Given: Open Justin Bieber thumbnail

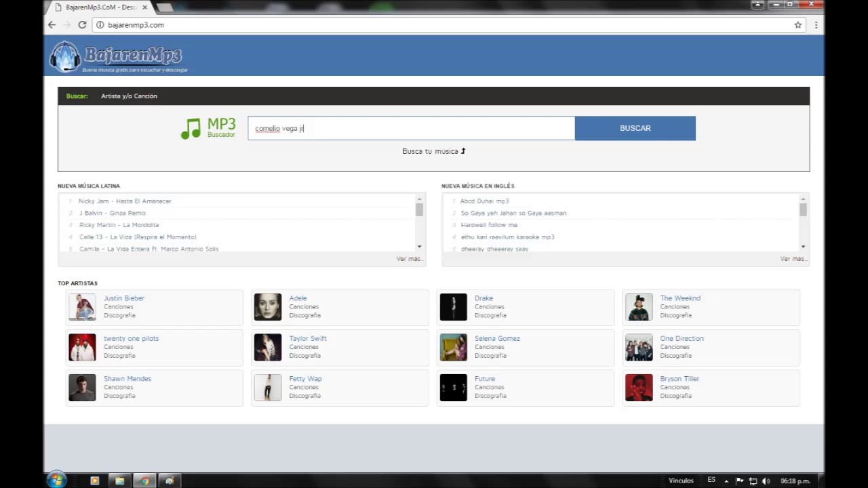Looking at the screenshot, I should click(82, 307).
